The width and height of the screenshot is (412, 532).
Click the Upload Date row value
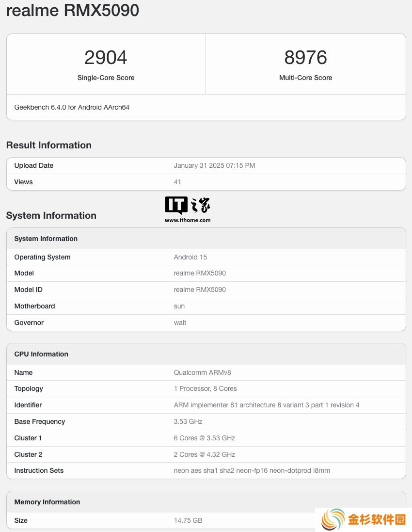[x=214, y=165]
